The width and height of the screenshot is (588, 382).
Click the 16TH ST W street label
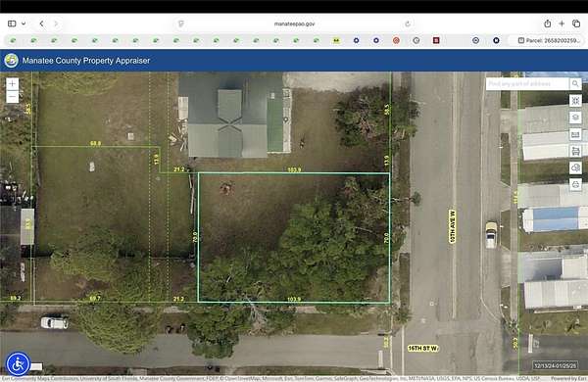click(x=422, y=349)
